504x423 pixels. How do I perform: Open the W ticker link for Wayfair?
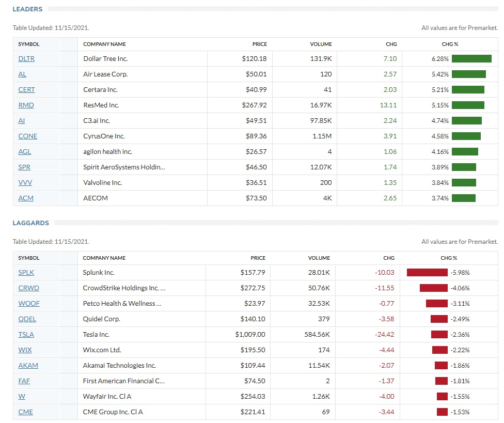tap(22, 396)
